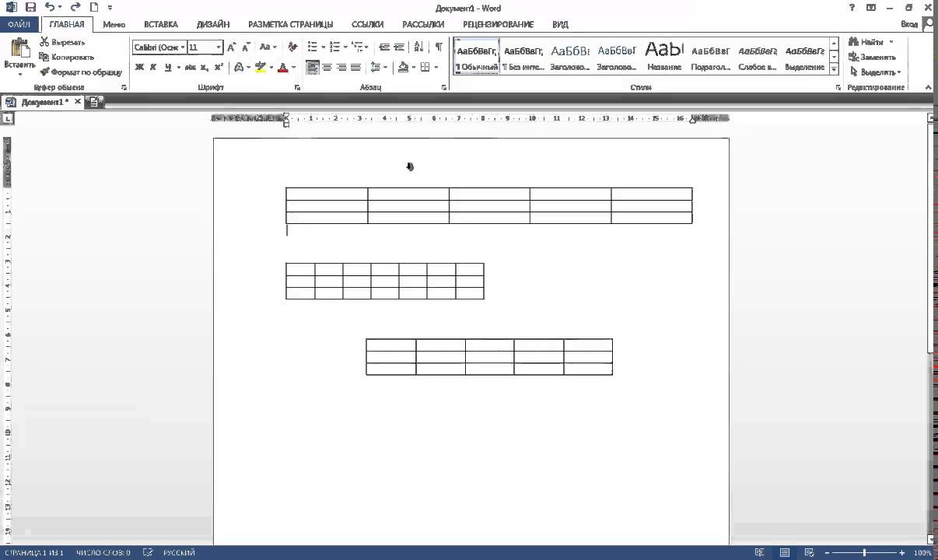Viewport: 938px width, 560px height.
Task: Increase paragraph indent
Action: (x=399, y=47)
